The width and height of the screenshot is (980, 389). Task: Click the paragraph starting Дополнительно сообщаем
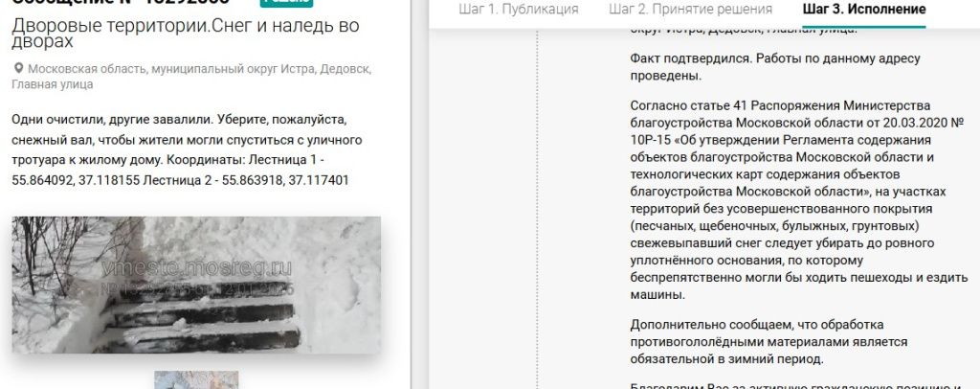(x=768, y=342)
